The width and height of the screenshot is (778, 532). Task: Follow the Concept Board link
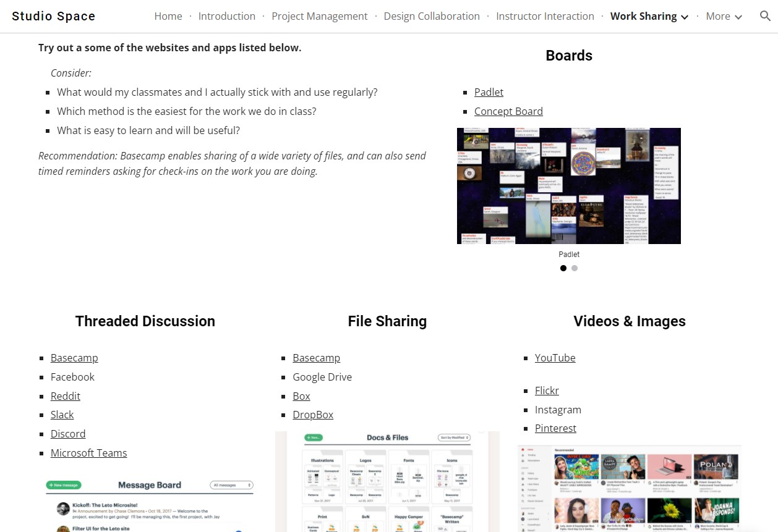pos(508,111)
